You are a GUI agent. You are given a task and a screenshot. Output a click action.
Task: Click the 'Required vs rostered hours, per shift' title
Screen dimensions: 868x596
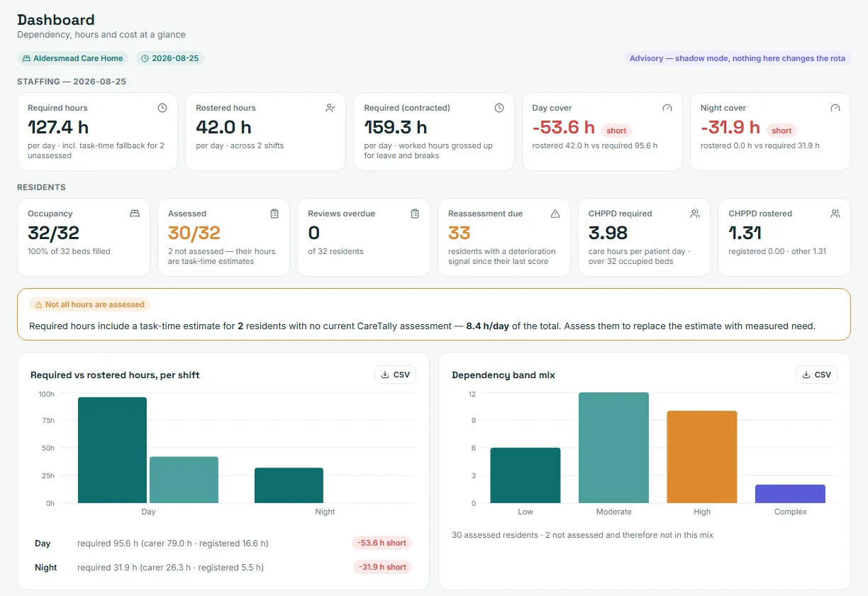115,375
